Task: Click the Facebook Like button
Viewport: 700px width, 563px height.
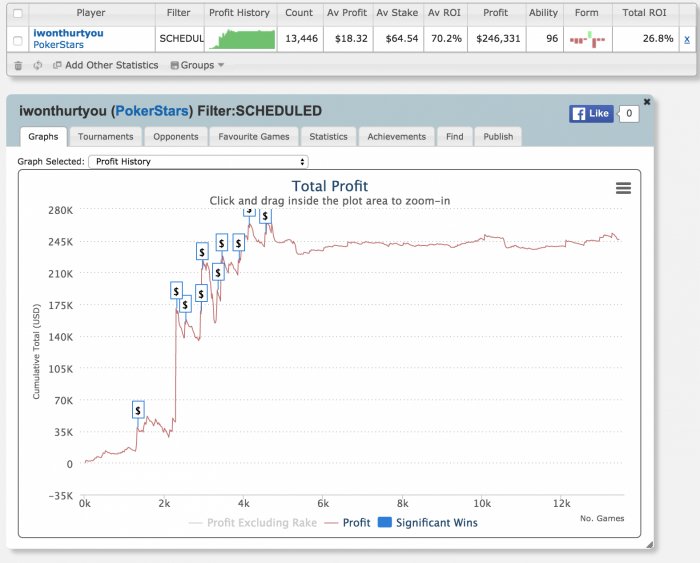Action: 591,113
